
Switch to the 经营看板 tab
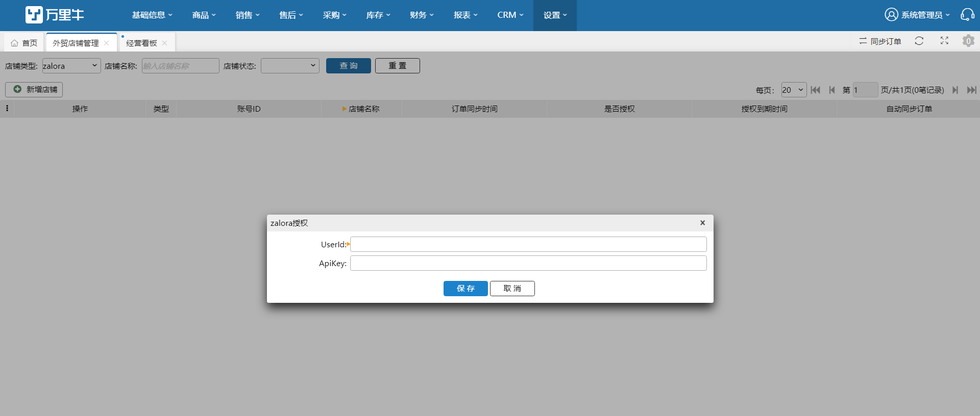coord(141,43)
